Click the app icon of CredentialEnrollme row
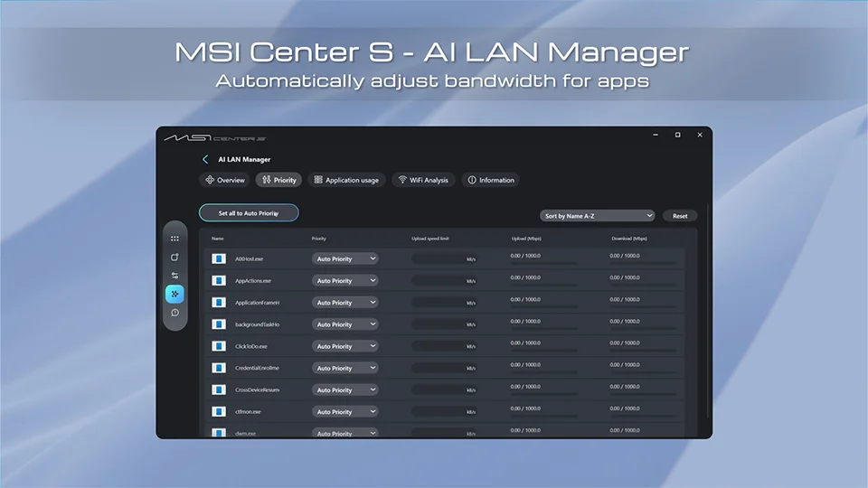The image size is (868, 488). click(x=219, y=368)
